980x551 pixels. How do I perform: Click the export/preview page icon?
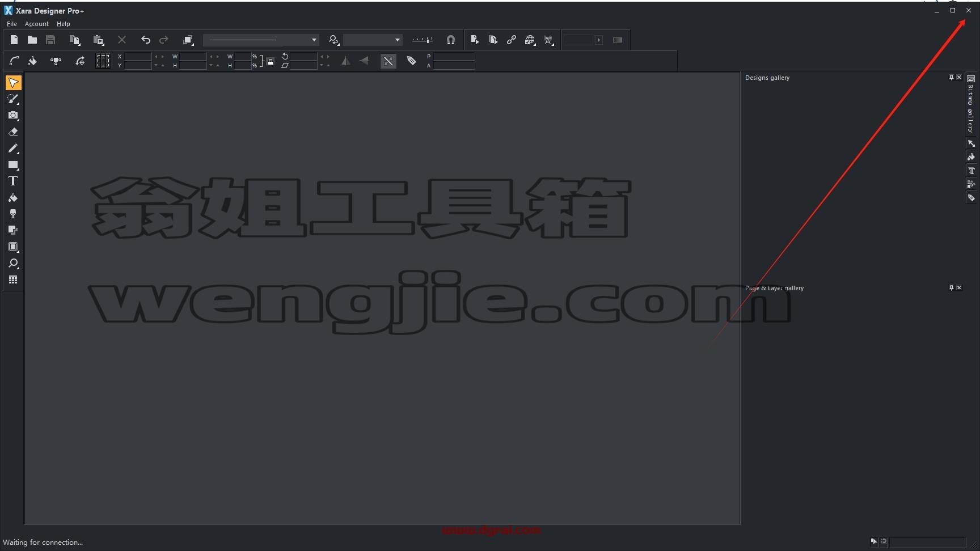tap(475, 40)
